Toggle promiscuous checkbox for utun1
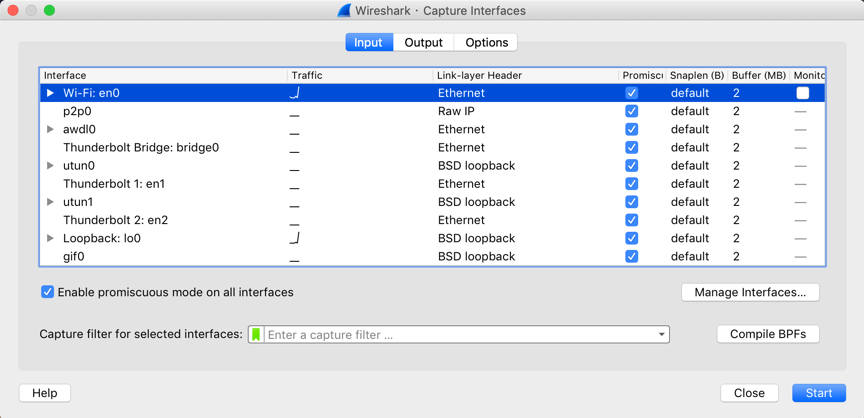864x418 pixels. 631,202
